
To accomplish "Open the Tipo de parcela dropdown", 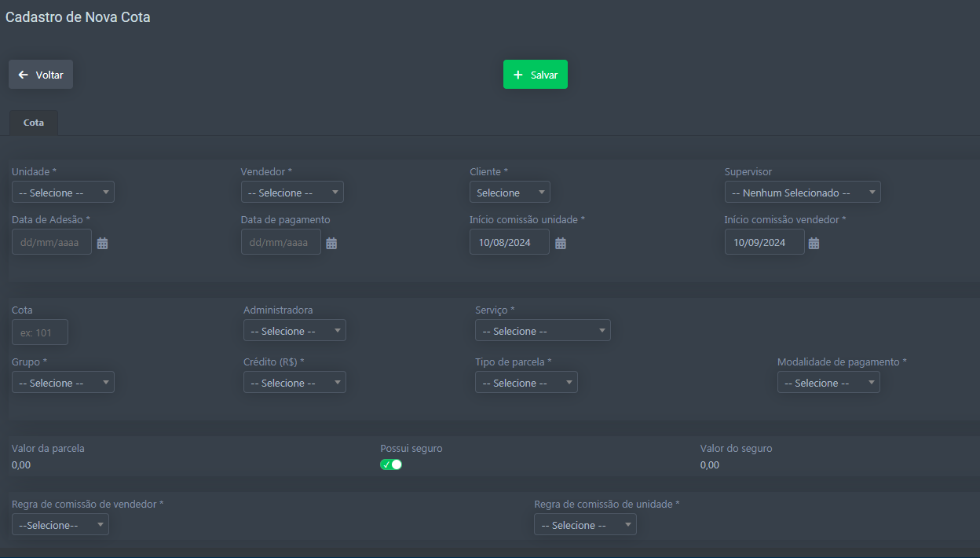I will [526, 383].
